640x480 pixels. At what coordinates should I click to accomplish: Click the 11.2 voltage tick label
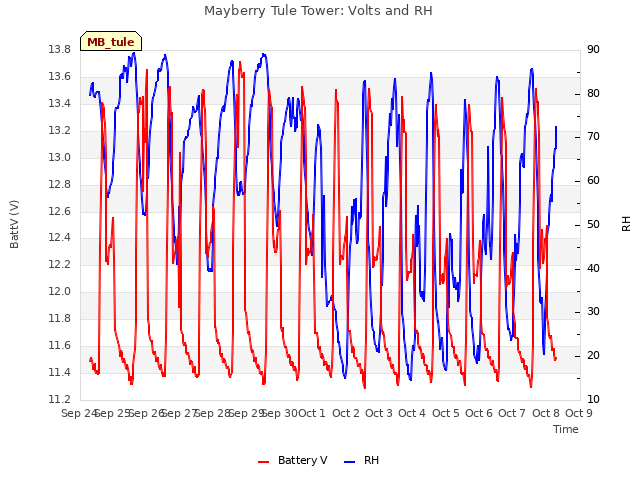[60, 399]
